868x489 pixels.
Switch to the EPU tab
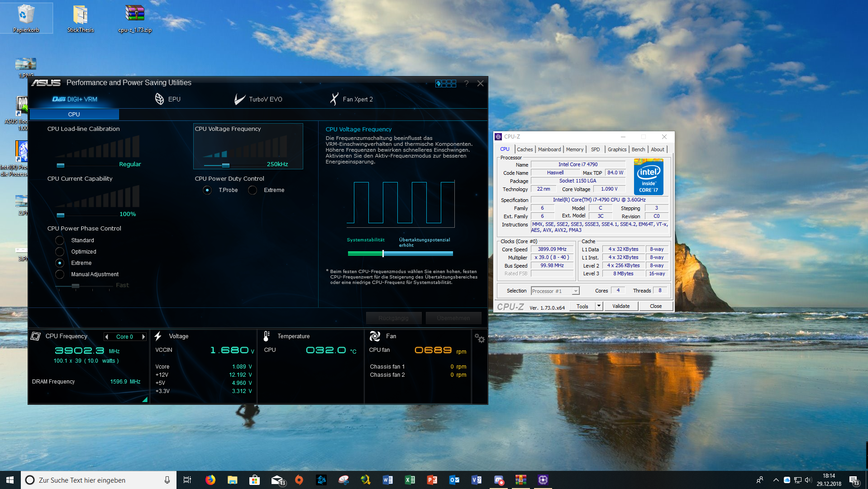coord(167,99)
